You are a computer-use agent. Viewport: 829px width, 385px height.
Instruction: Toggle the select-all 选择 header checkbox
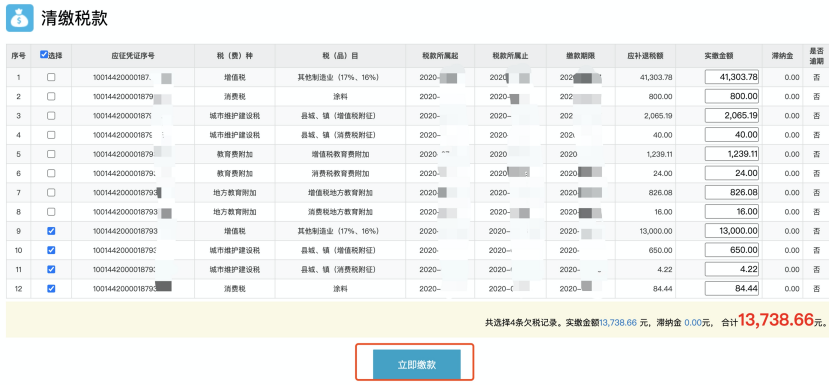[44, 54]
